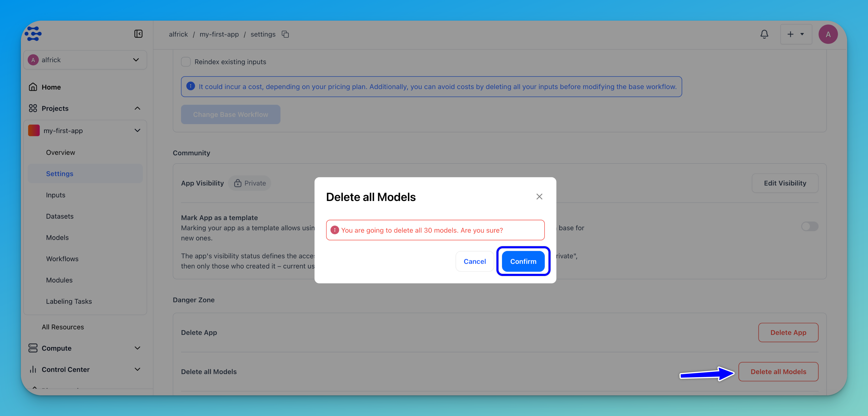Toggle Mark App as a template switch

(809, 226)
